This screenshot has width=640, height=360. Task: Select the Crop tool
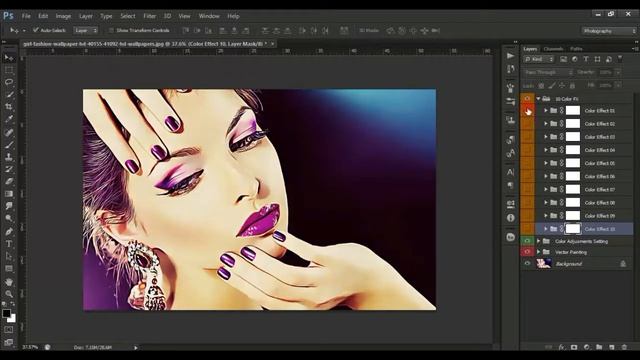click(x=9, y=107)
